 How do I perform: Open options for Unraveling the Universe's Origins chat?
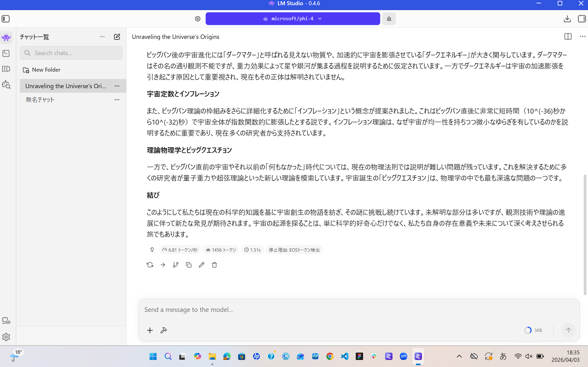point(117,86)
